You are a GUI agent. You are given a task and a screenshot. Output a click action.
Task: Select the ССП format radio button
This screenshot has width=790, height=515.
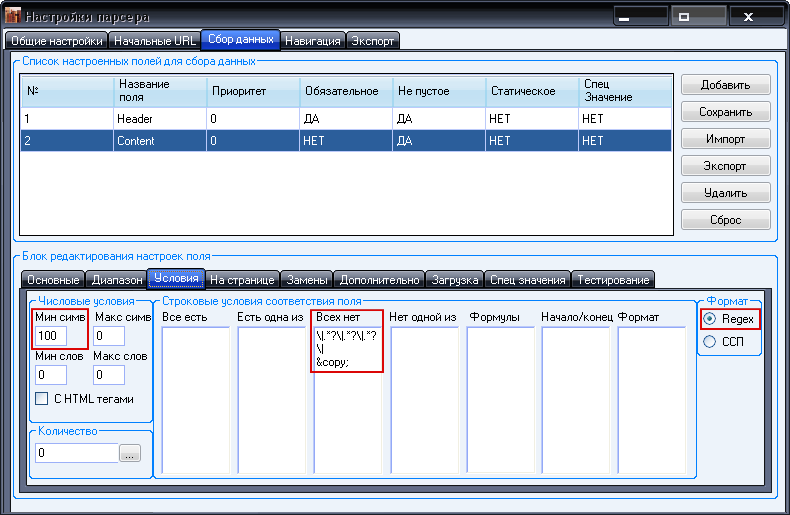pyautogui.click(x=711, y=342)
